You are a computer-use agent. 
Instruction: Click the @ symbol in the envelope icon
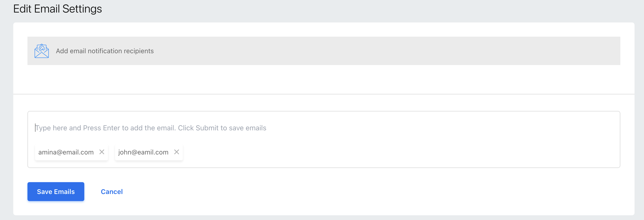pyautogui.click(x=42, y=48)
